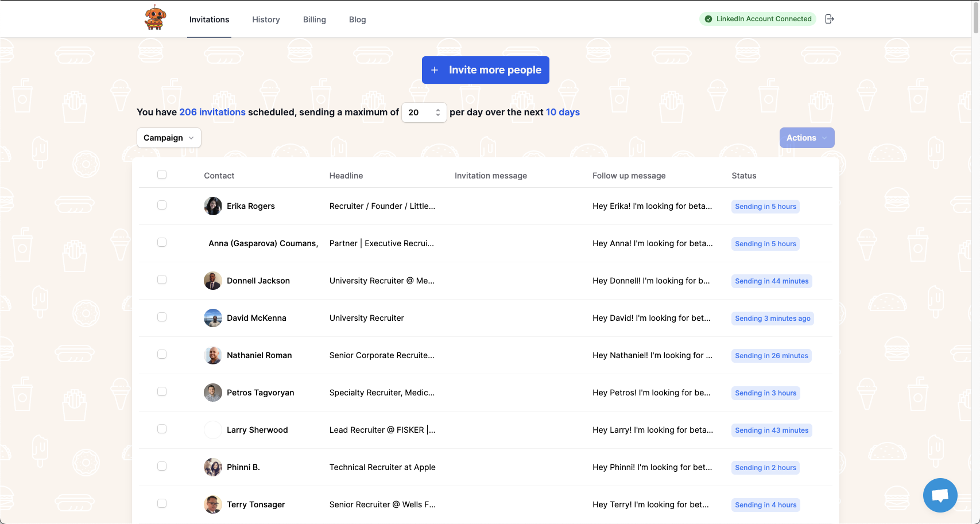The height and width of the screenshot is (524, 980).
Task: Open the Actions dropdown menu
Action: (x=807, y=138)
